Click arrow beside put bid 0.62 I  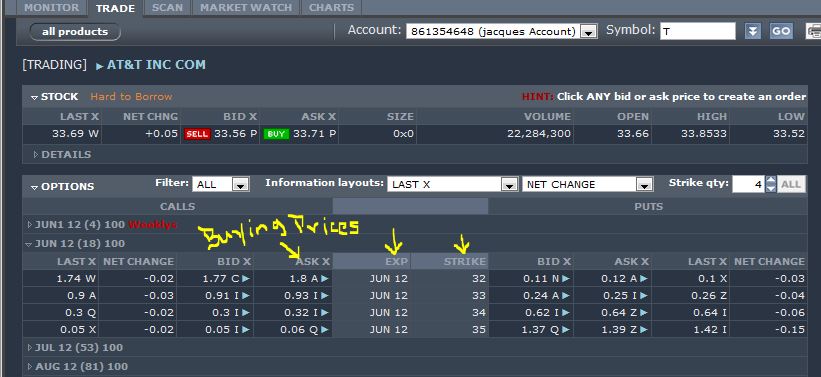click(566, 313)
